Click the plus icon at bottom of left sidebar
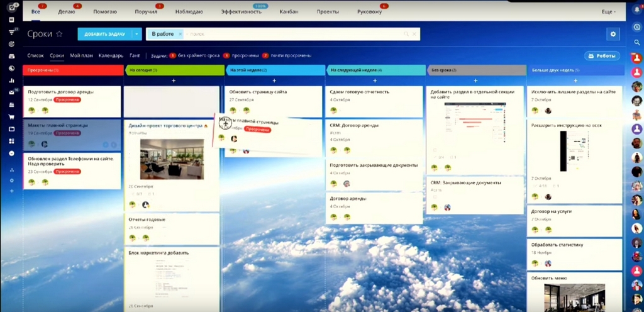The image size is (644, 312). click(11, 191)
